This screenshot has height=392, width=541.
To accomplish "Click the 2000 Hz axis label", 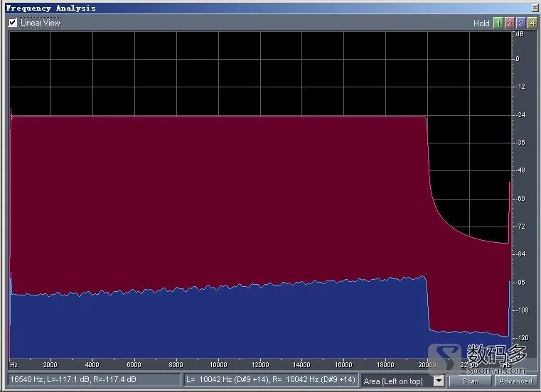I will click(x=50, y=365).
